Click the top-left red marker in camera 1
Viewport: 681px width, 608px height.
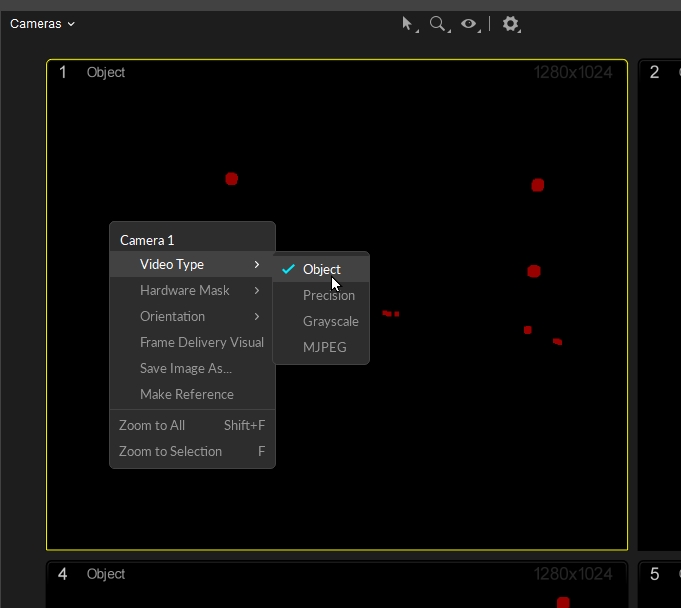[231, 179]
